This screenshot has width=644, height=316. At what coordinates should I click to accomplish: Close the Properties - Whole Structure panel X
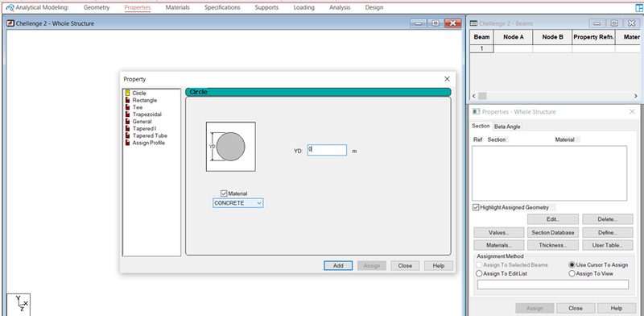(632, 111)
